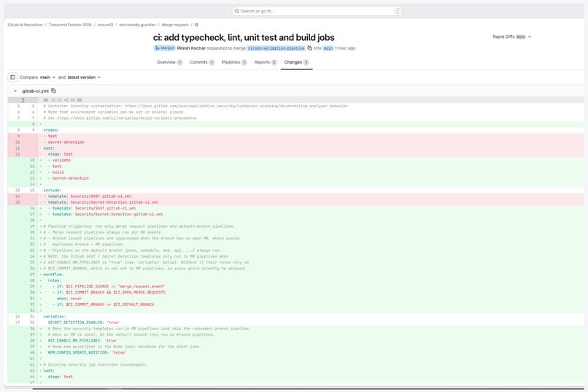
Task: Open the Transcend October 2026 breadcrumb
Action: coord(70,25)
